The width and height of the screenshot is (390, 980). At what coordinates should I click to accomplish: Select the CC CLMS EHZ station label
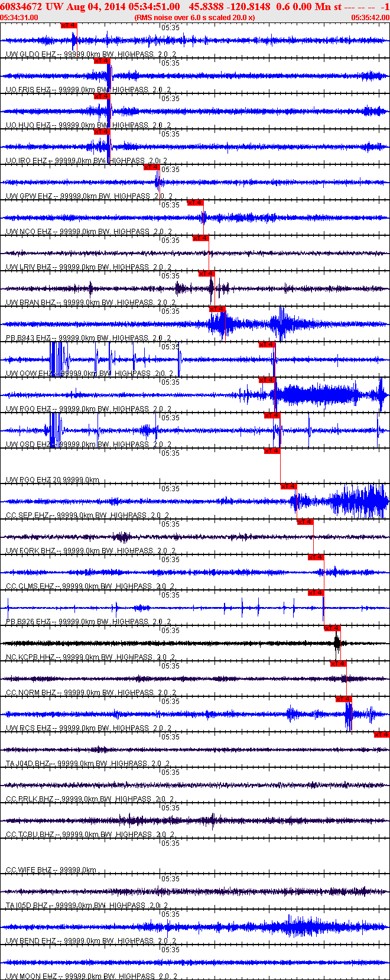(x=90, y=586)
